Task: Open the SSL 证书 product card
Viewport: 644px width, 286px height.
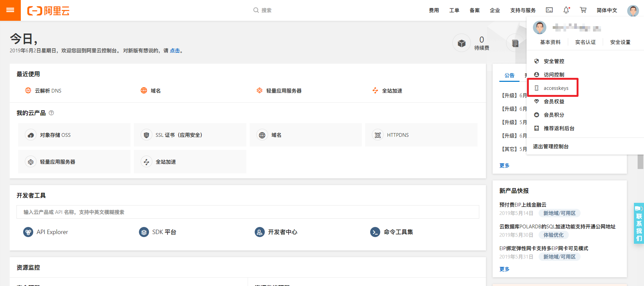Action: tap(190, 135)
